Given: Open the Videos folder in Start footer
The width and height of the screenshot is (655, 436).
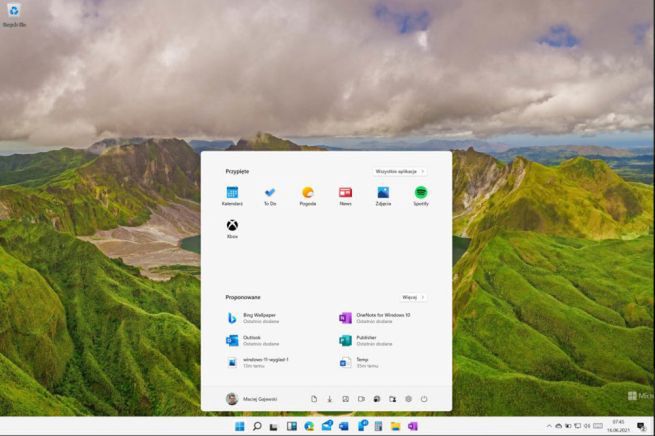Looking at the screenshot, I should 361,399.
